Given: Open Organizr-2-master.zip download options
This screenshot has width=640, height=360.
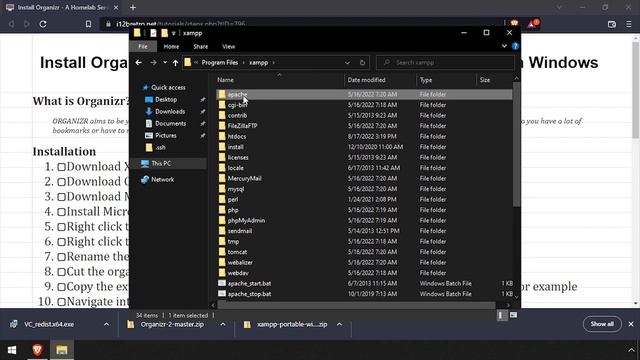Looking at the screenshot, I should coord(223,324).
